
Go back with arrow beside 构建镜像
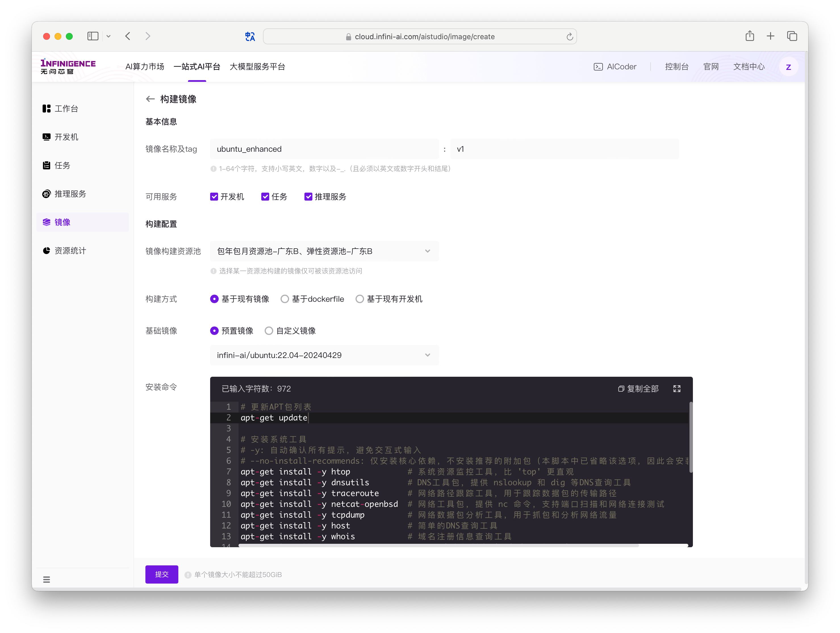click(151, 99)
